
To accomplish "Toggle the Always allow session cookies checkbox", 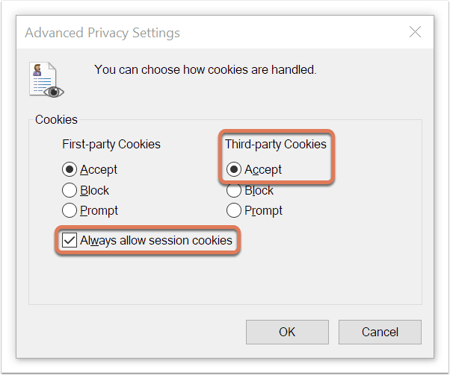I will click(x=69, y=240).
